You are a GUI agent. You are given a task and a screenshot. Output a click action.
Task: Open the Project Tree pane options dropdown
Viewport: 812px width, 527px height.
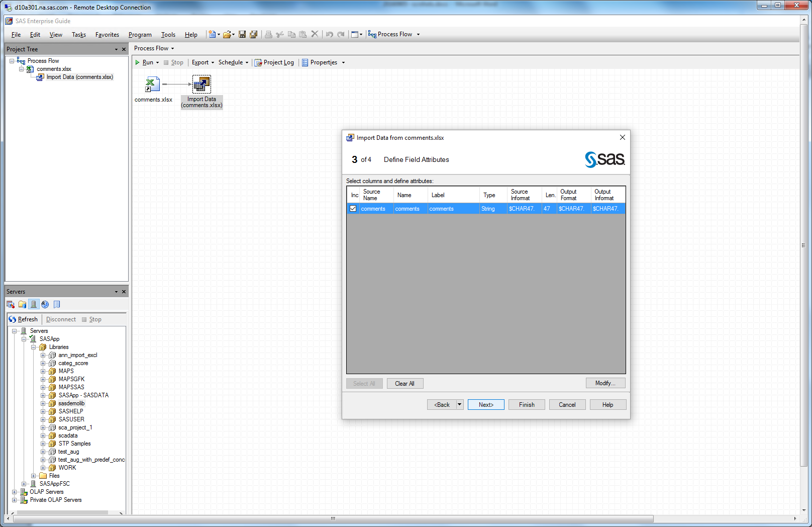click(x=116, y=49)
